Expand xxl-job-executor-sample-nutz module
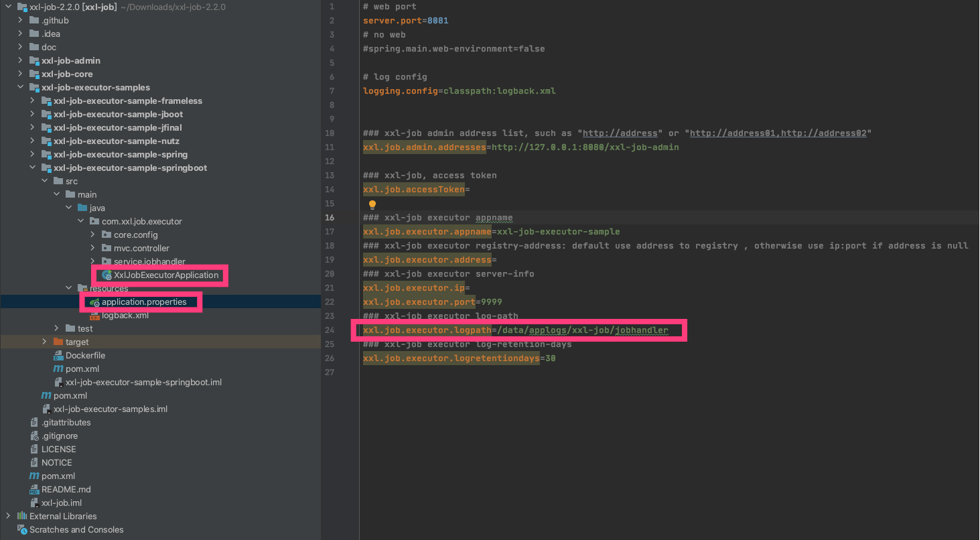 (32, 141)
